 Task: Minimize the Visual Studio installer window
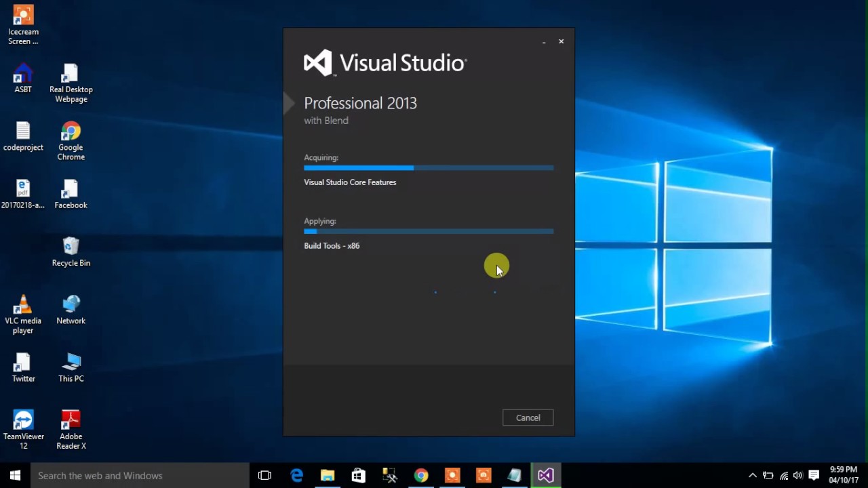click(x=544, y=42)
